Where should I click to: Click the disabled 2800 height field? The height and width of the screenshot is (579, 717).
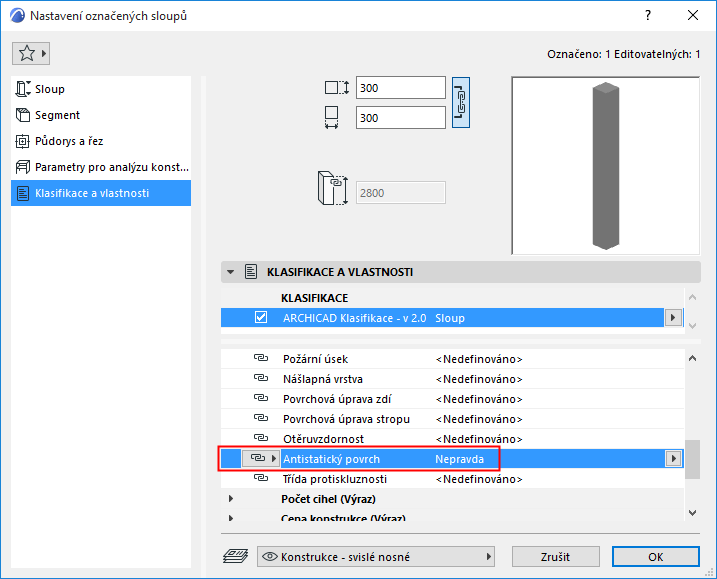point(401,193)
